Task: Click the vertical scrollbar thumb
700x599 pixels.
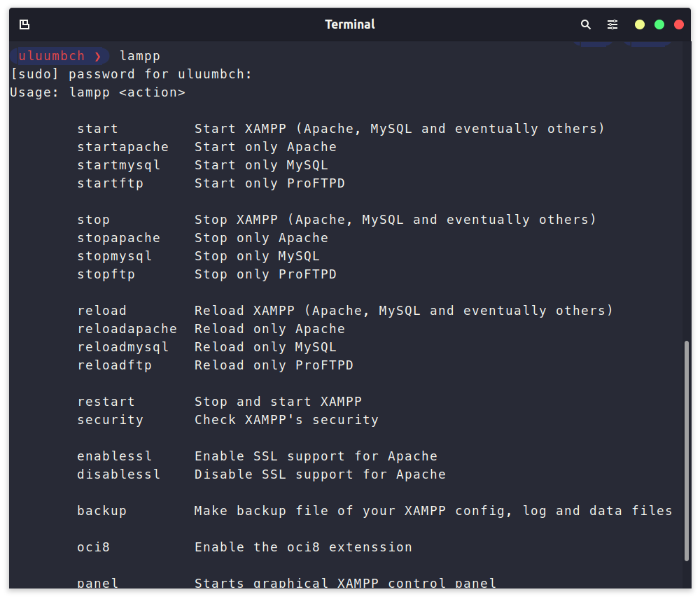Action: click(687, 451)
